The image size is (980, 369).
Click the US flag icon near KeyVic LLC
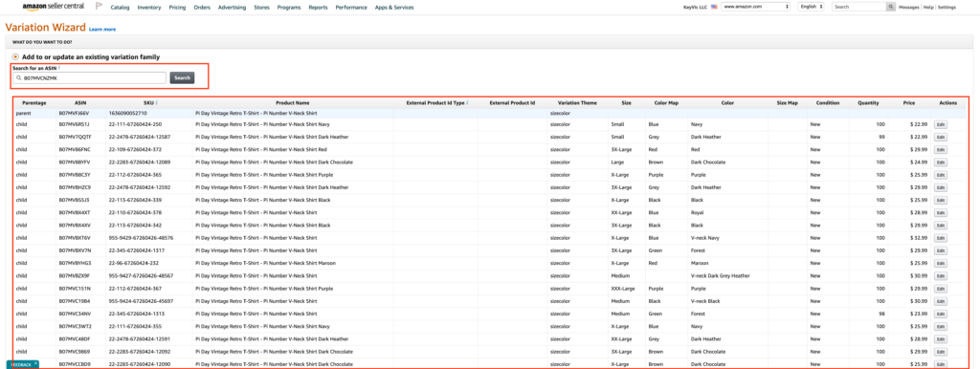click(x=714, y=7)
